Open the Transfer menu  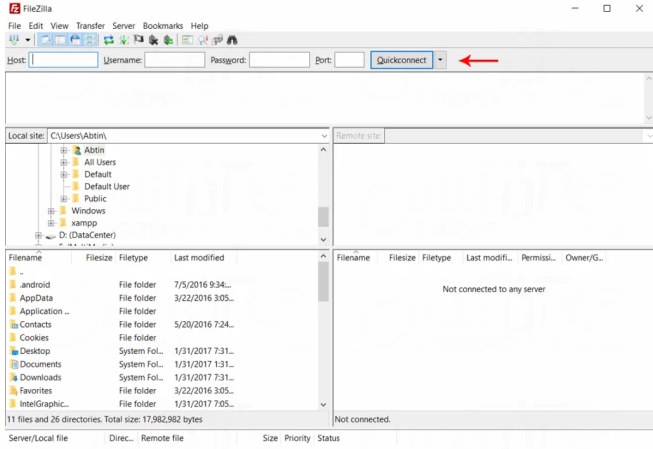(90, 26)
